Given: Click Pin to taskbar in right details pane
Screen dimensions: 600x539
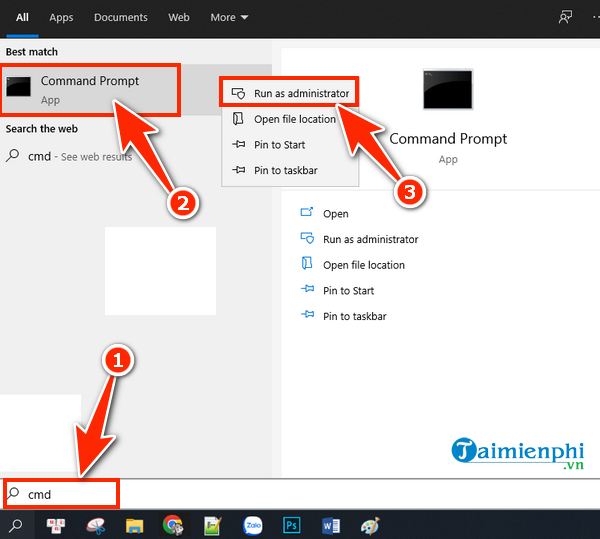Looking at the screenshot, I should pos(355,316).
